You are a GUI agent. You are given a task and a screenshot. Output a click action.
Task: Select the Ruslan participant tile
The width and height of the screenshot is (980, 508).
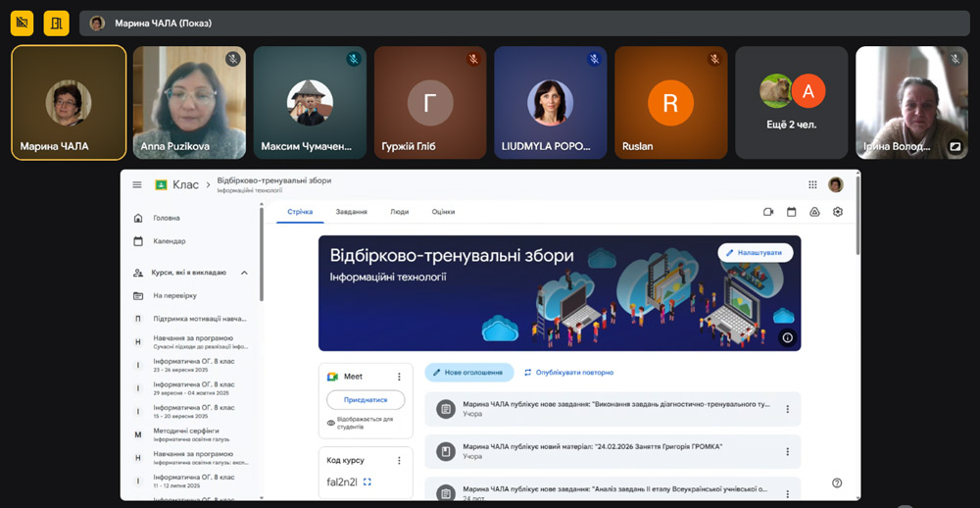(x=671, y=103)
